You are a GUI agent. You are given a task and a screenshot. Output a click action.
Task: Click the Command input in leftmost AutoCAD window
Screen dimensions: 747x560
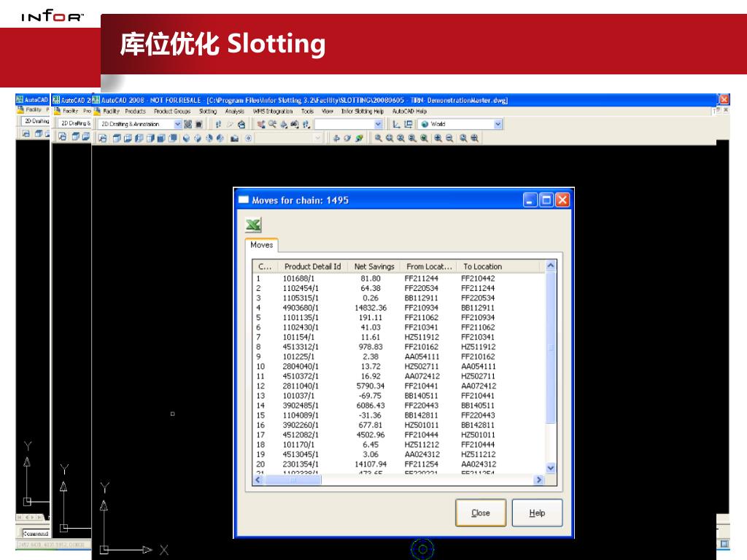(x=35, y=533)
